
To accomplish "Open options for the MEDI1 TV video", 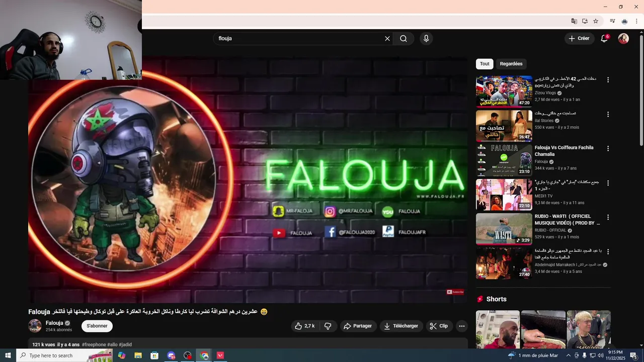I will [608, 183].
